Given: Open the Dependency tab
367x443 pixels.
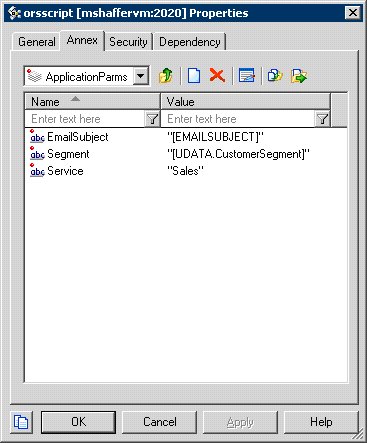Looking at the screenshot, I should [190, 42].
